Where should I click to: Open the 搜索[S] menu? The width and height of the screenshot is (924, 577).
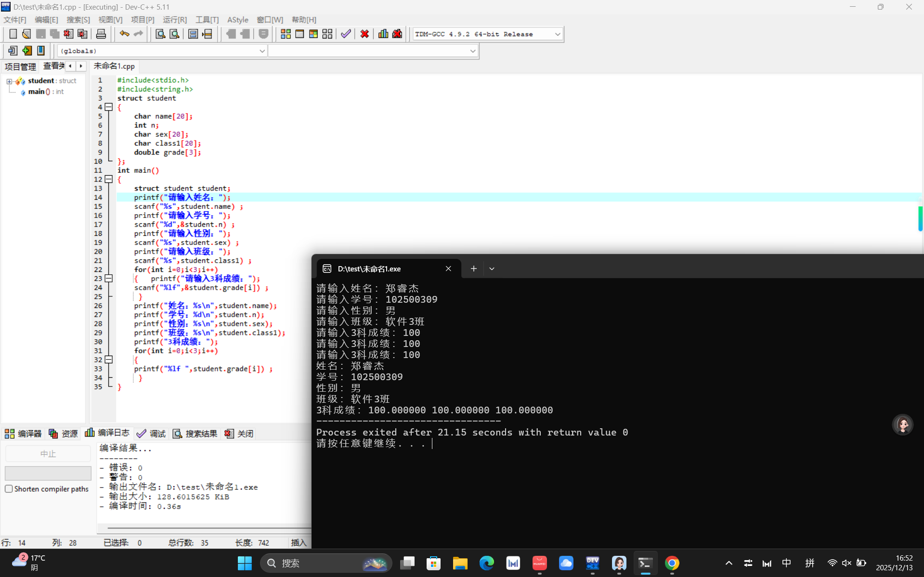point(78,20)
